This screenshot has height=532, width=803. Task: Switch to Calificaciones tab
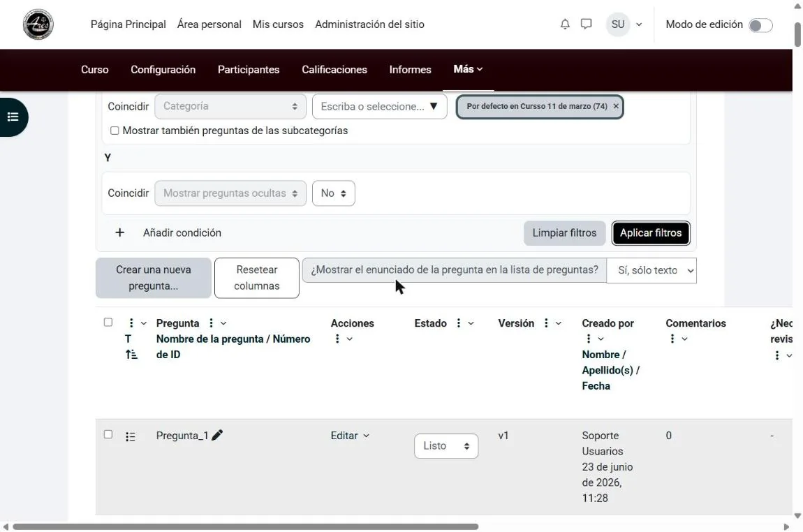click(x=334, y=70)
